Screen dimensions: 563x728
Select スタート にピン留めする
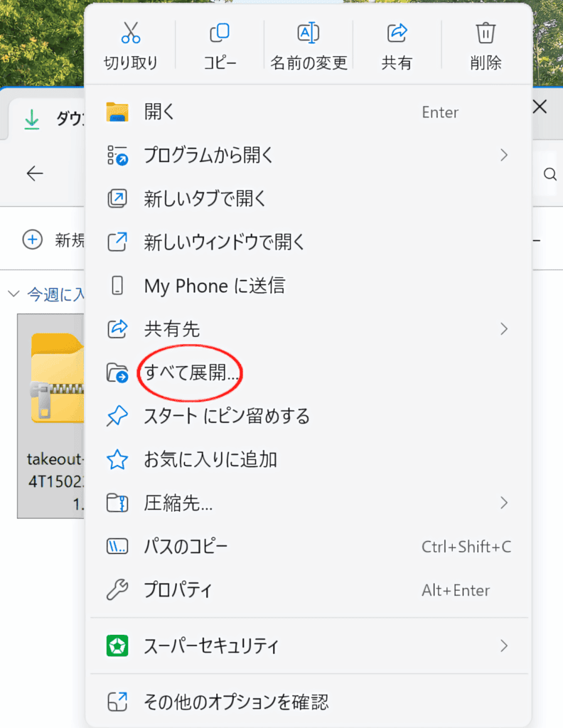pos(309,416)
